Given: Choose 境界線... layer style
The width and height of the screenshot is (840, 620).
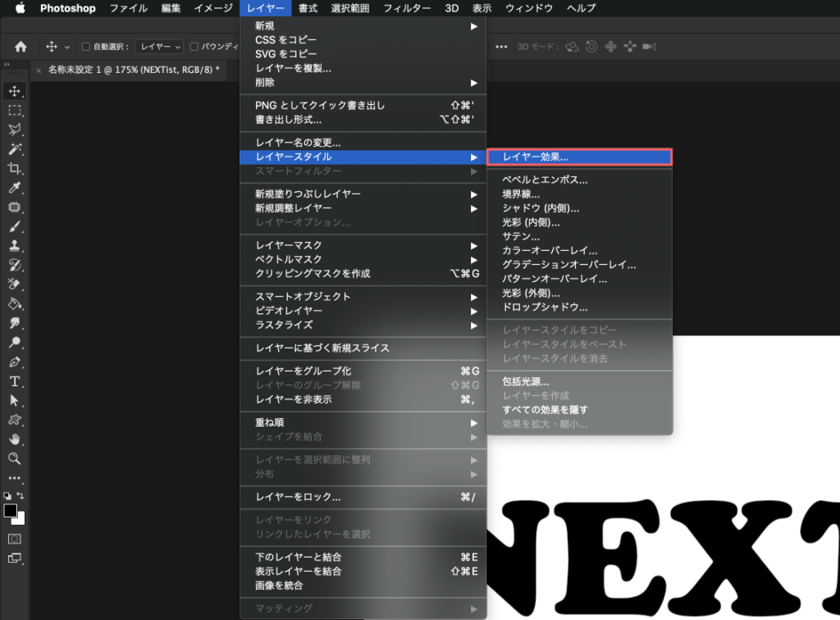Looking at the screenshot, I should (x=580, y=194).
